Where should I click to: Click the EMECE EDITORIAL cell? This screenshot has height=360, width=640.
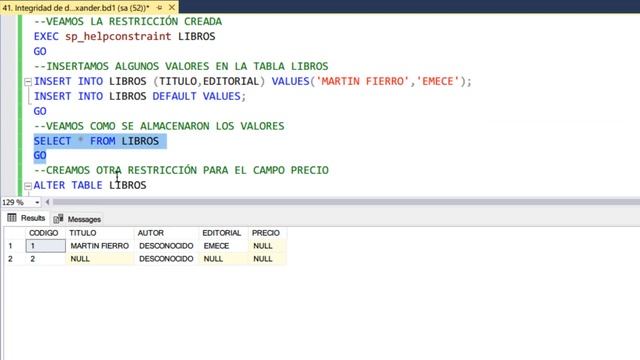click(223, 246)
